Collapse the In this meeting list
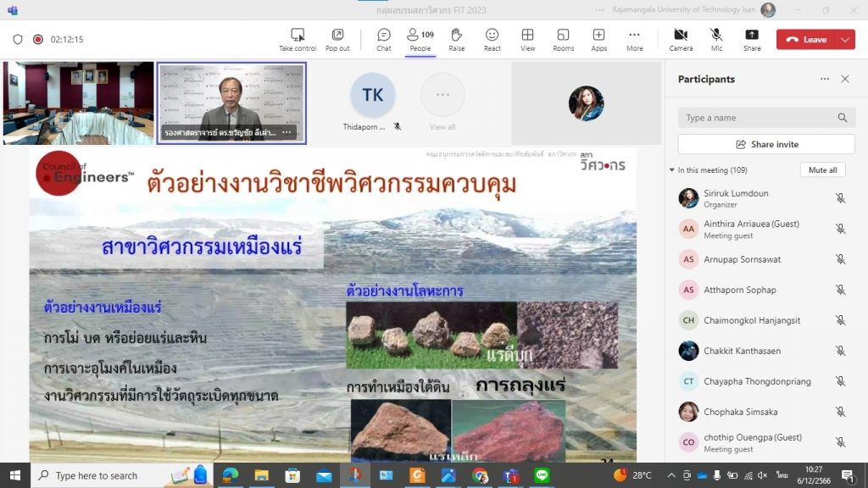Screen dimensions: 868x488 pyautogui.click(x=672, y=170)
